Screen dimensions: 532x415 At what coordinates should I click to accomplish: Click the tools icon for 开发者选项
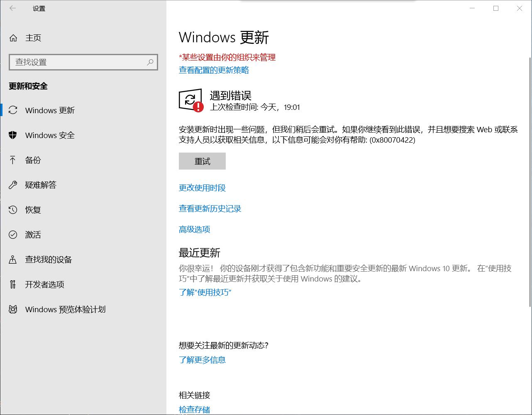(13, 284)
